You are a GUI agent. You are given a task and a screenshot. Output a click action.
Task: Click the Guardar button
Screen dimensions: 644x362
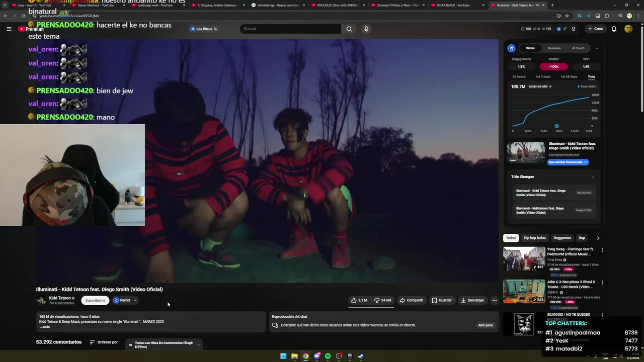[442, 300]
